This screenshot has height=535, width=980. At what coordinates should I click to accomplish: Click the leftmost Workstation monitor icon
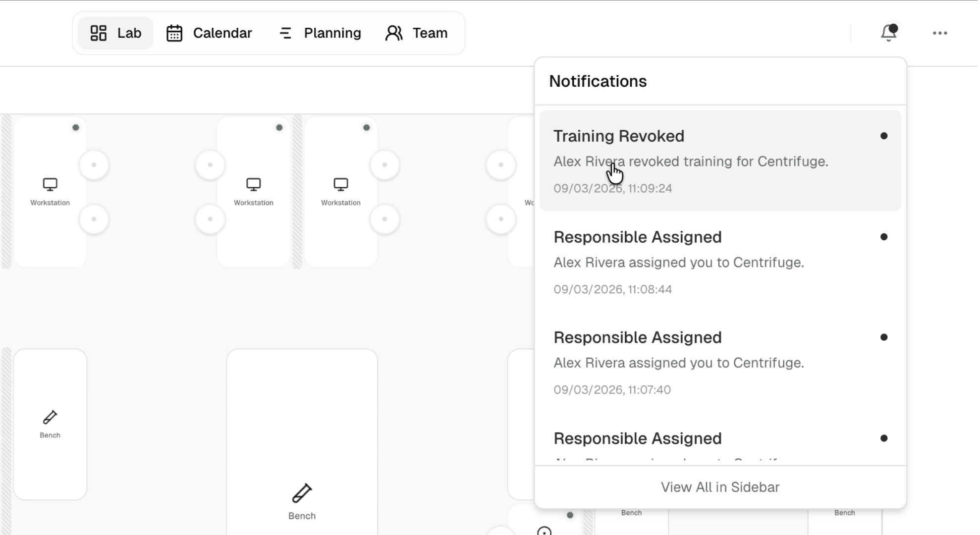pos(50,184)
